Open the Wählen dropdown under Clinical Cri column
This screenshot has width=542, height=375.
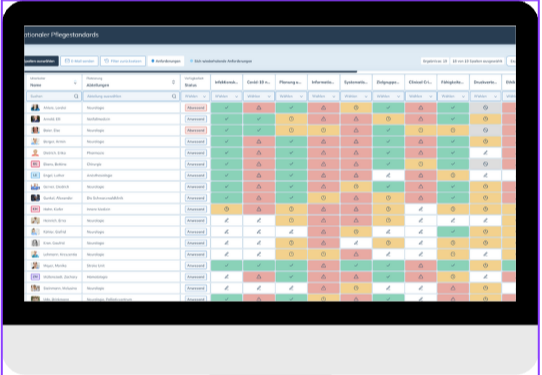pyautogui.click(x=420, y=96)
